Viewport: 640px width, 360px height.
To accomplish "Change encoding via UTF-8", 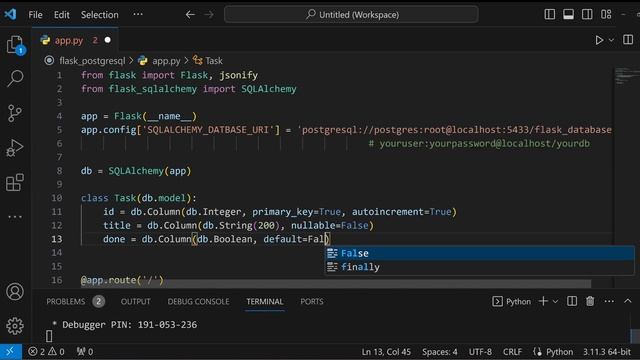I will tap(480, 352).
